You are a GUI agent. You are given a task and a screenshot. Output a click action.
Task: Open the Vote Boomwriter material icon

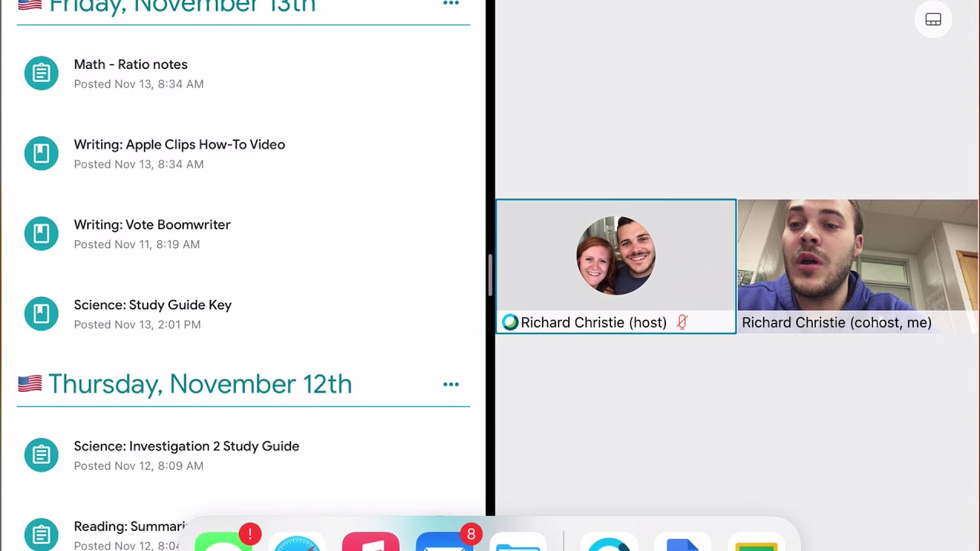pos(41,233)
